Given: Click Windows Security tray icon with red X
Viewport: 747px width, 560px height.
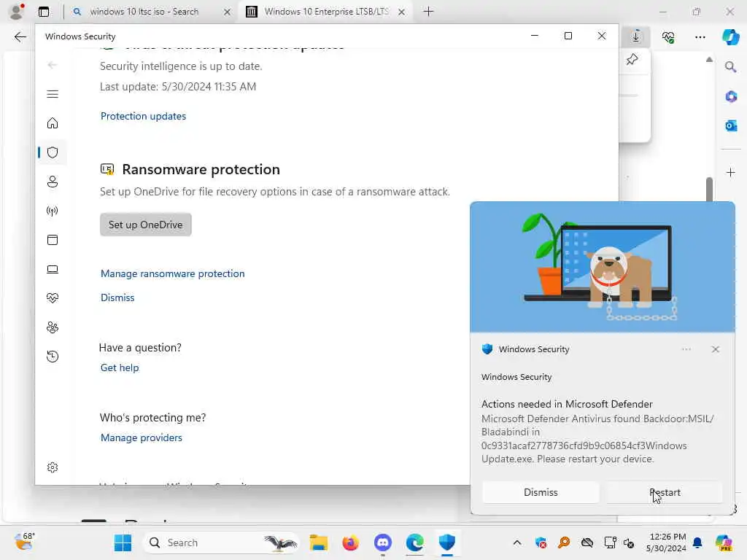Looking at the screenshot, I should click(x=541, y=542).
